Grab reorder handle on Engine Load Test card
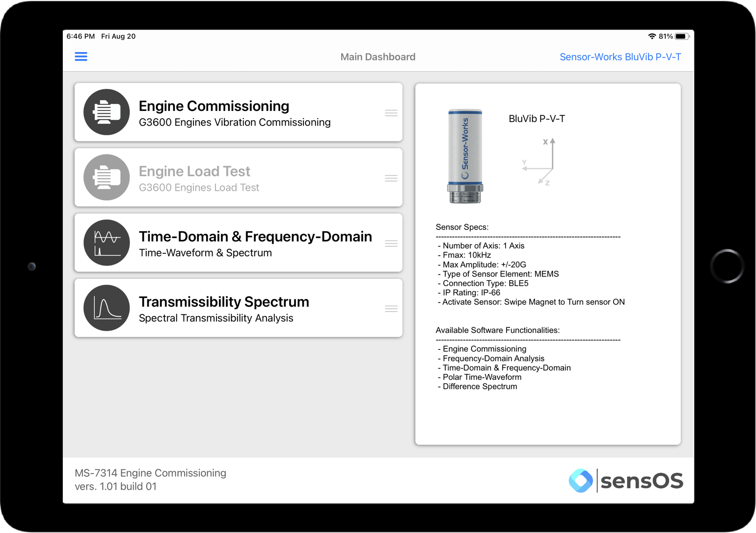This screenshot has height=533, width=756. (391, 178)
